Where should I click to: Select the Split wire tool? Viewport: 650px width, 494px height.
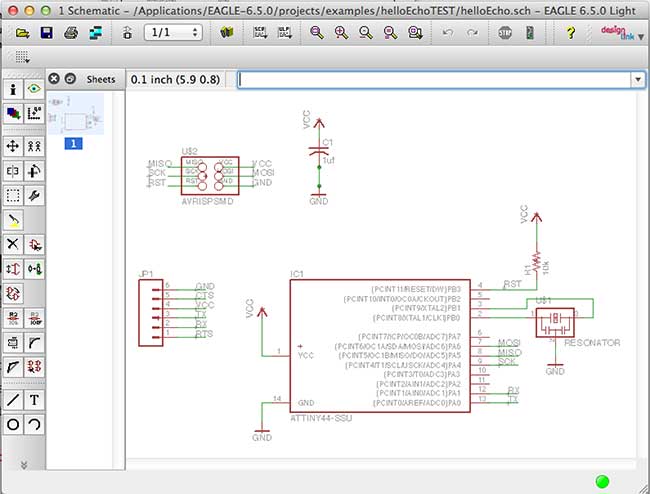pos(13,367)
